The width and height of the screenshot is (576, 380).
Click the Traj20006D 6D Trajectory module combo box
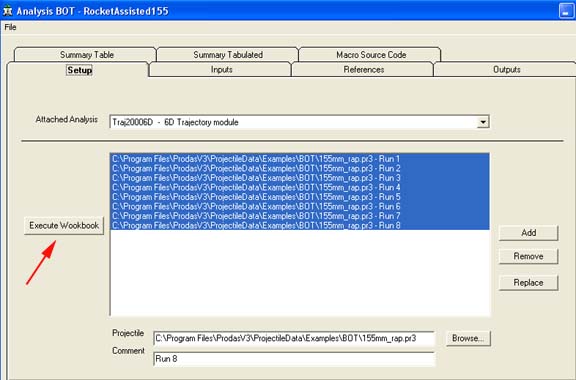(299, 122)
